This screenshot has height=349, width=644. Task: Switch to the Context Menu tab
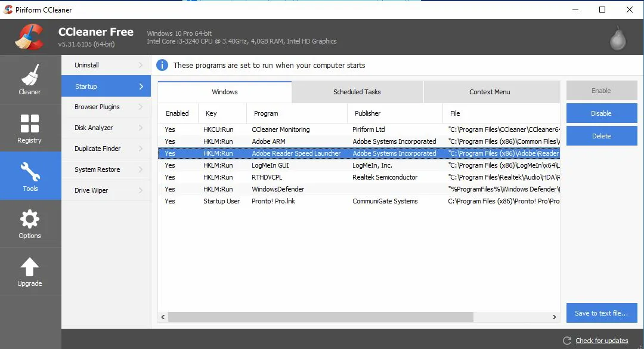pos(490,92)
